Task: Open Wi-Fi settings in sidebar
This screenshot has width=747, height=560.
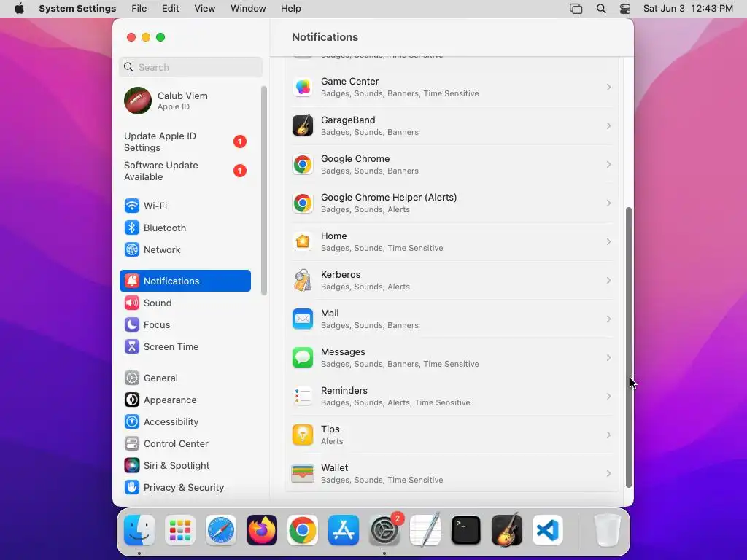Action: click(x=185, y=206)
